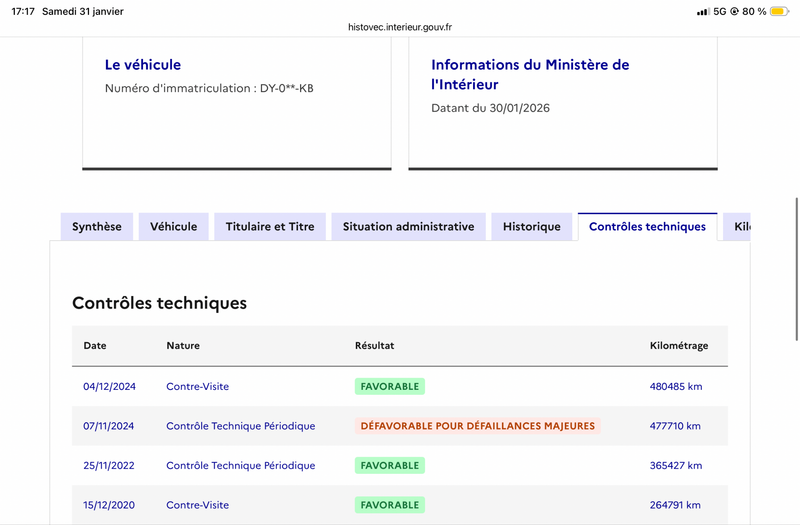Screen dimensions: 800x525
Task: Tap the battery icon in status bar
Action: click(x=779, y=11)
